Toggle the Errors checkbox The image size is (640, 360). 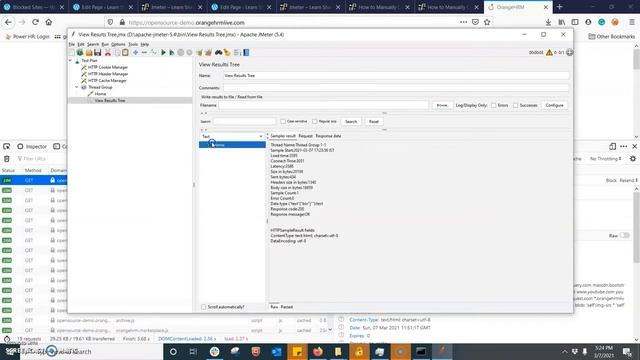[x=493, y=105]
